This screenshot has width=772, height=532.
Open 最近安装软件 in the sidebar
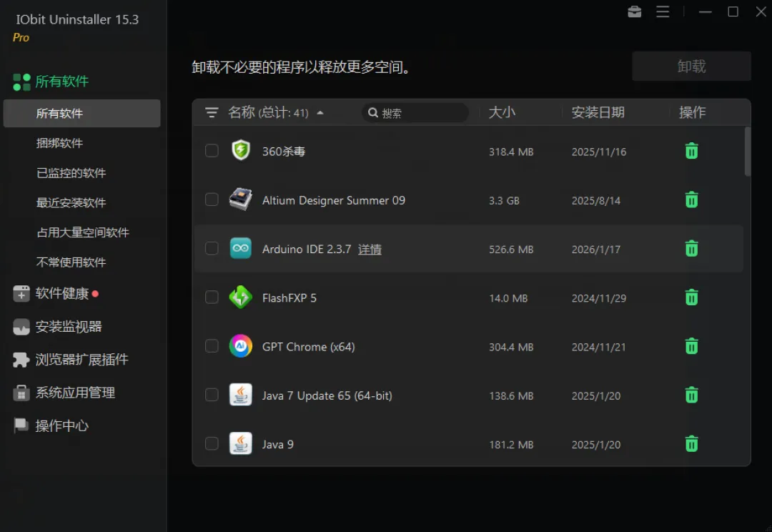[71, 202]
